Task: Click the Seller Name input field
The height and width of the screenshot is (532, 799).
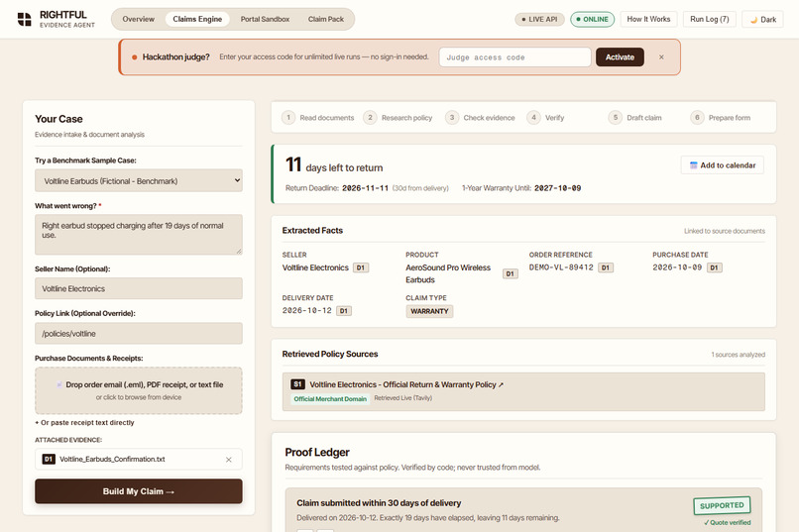Action: [x=139, y=288]
